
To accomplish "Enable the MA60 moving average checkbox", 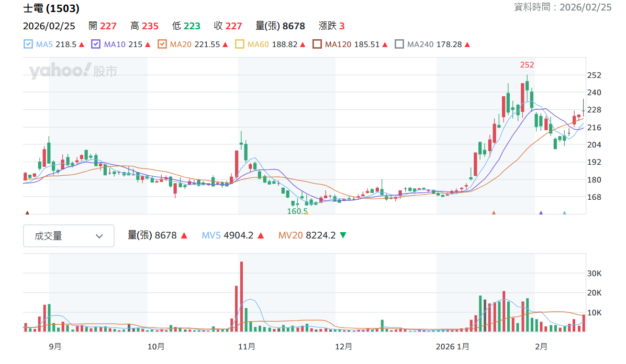I will tap(240, 44).
